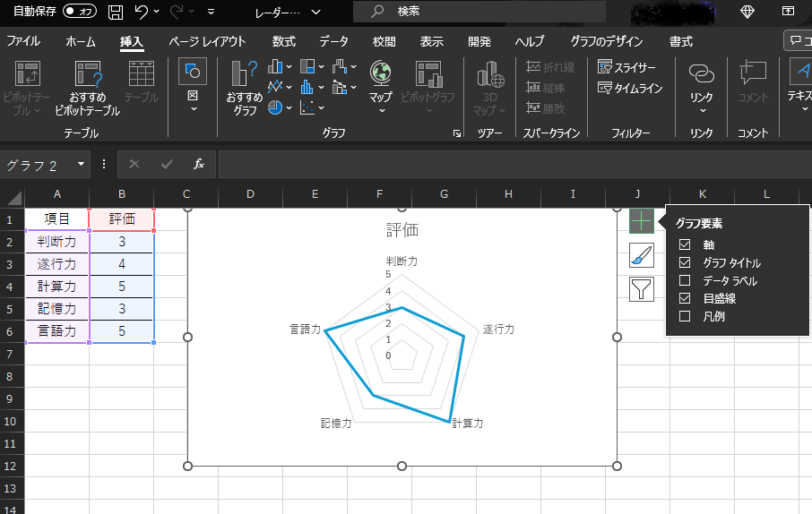Click the おすすめグラフ icon
The width and height of the screenshot is (812, 514).
(x=245, y=77)
